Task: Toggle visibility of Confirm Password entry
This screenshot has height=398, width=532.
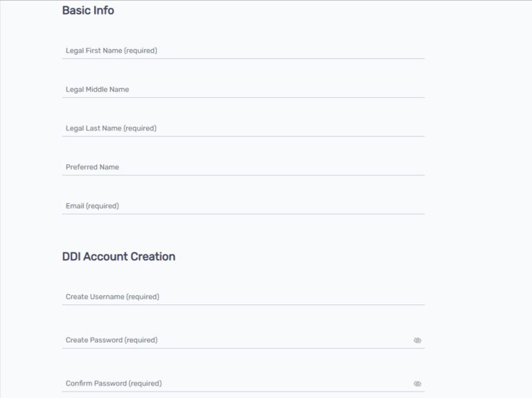Action: pyautogui.click(x=417, y=383)
